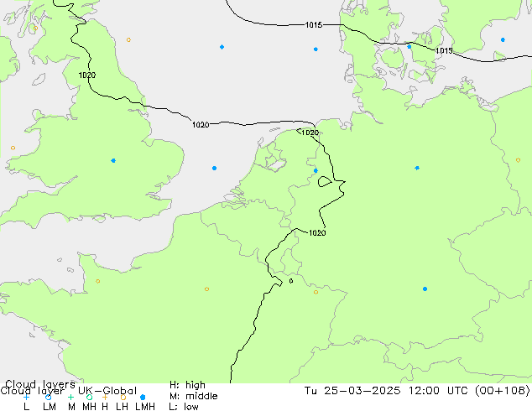532x411 pixels.
Task: Select the blue marker in central North Sea
Action: [x=222, y=47]
